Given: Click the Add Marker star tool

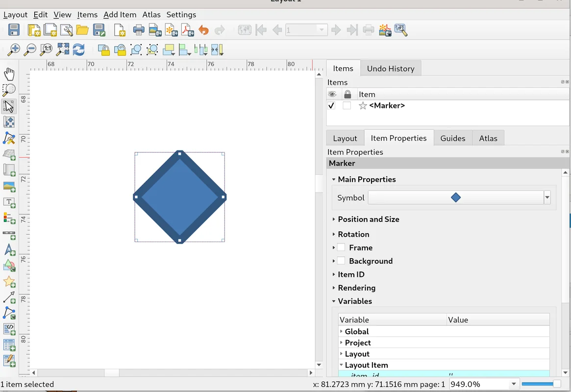Looking at the screenshot, I should click(9, 282).
